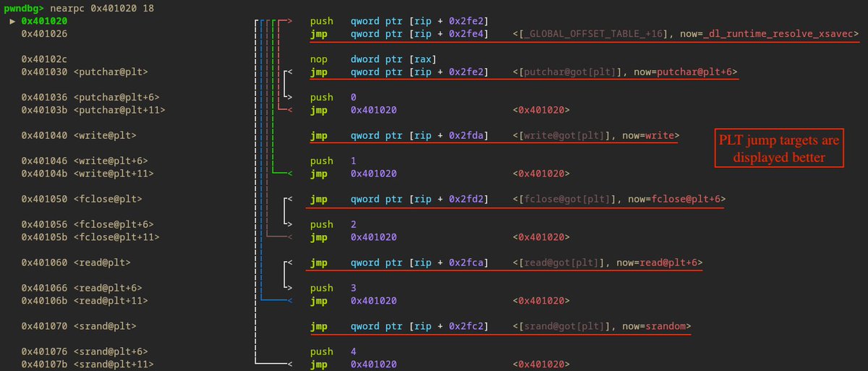Click the 'pwndbg>' prompt label

25,8
